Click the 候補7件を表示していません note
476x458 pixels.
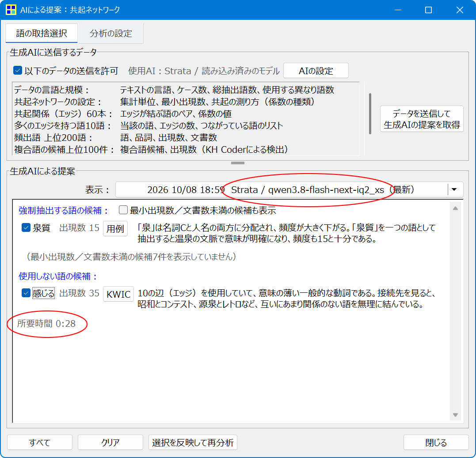click(x=131, y=257)
